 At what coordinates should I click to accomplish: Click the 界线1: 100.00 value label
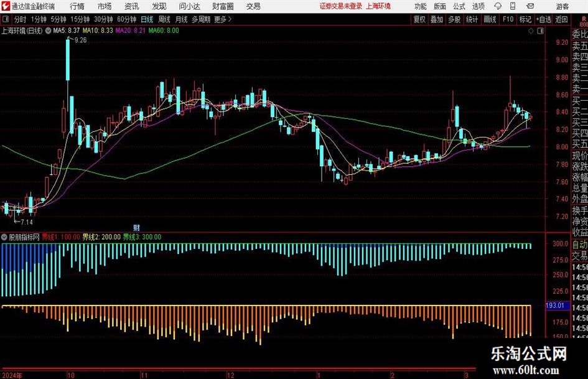pyautogui.click(x=61, y=237)
